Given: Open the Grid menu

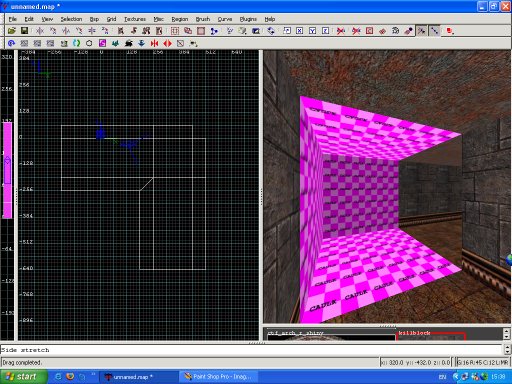Looking at the screenshot, I should click(111, 19).
